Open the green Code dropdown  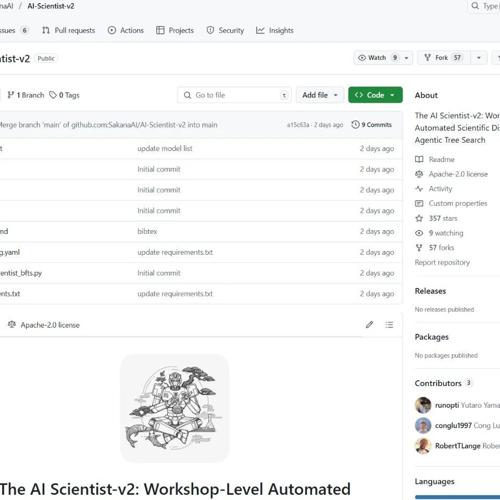click(375, 95)
